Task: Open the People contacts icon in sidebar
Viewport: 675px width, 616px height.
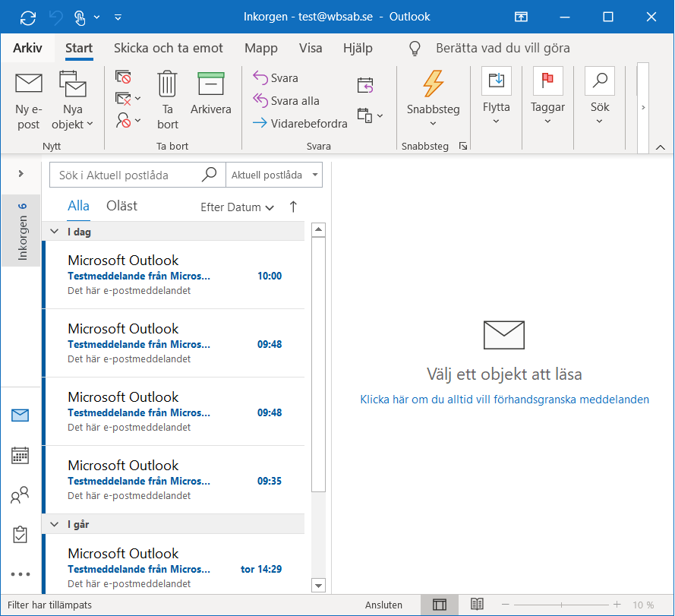Action: pyautogui.click(x=21, y=495)
